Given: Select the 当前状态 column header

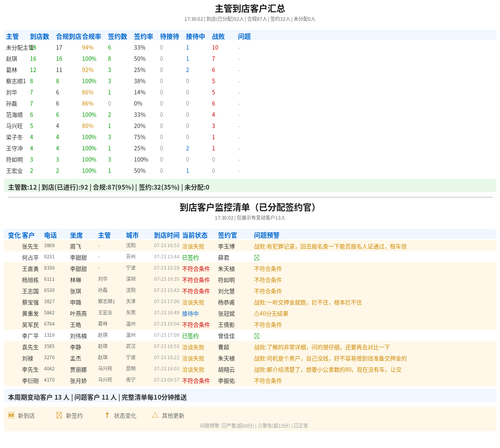Looking at the screenshot, I should coord(195,235).
